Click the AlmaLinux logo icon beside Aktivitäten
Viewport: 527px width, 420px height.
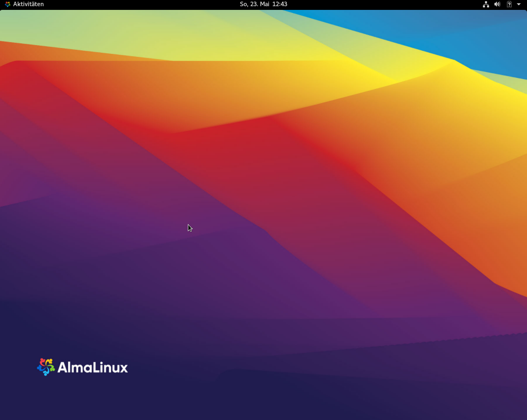point(7,4)
